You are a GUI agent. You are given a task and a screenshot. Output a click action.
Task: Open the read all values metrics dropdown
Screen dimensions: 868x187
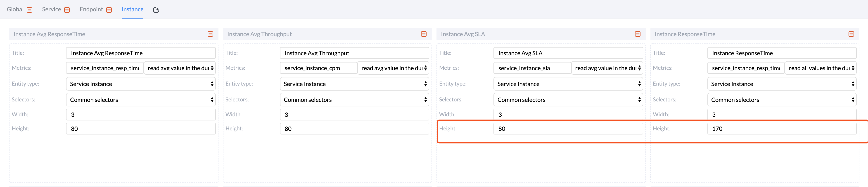point(821,68)
